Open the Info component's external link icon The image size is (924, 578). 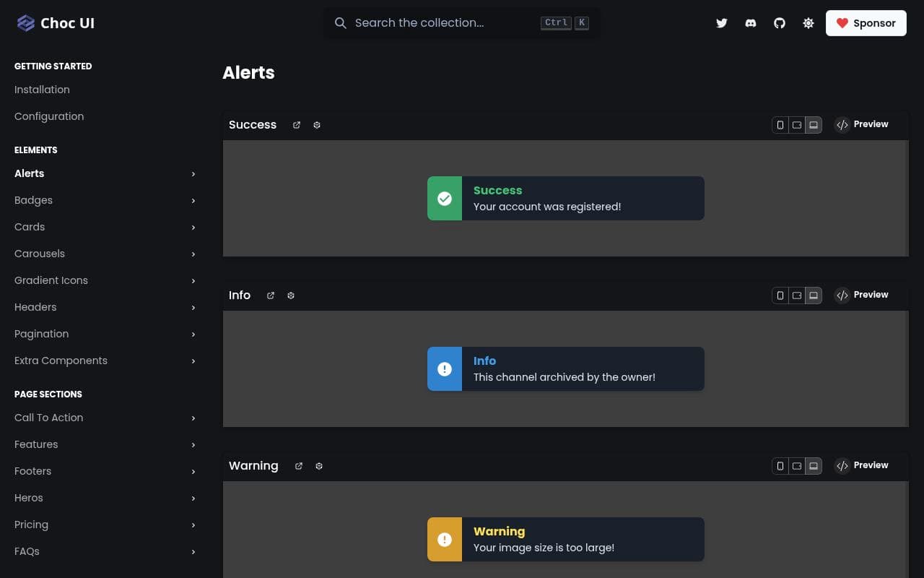pyautogui.click(x=271, y=295)
